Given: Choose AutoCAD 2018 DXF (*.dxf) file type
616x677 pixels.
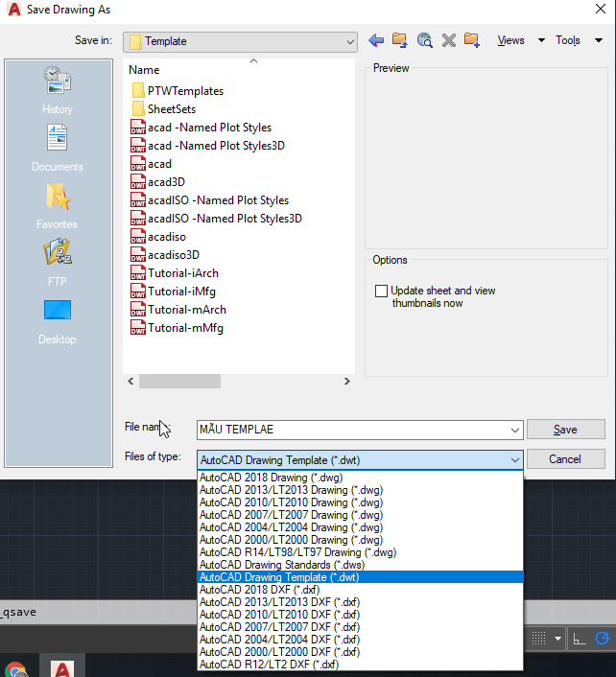Looking at the screenshot, I should coord(360,590).
